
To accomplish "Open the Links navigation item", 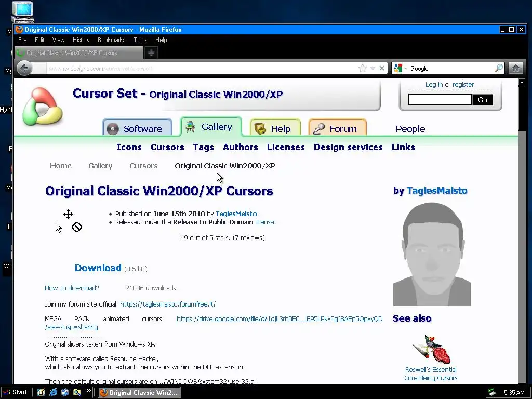I will pos(403,147).
